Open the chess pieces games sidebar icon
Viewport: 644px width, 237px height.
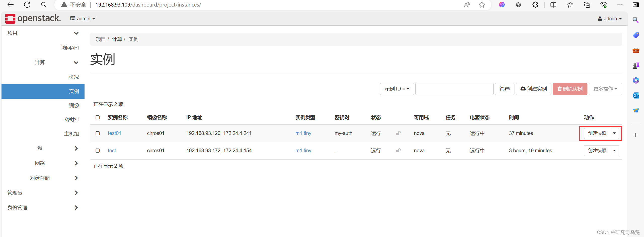click(636, 65)
